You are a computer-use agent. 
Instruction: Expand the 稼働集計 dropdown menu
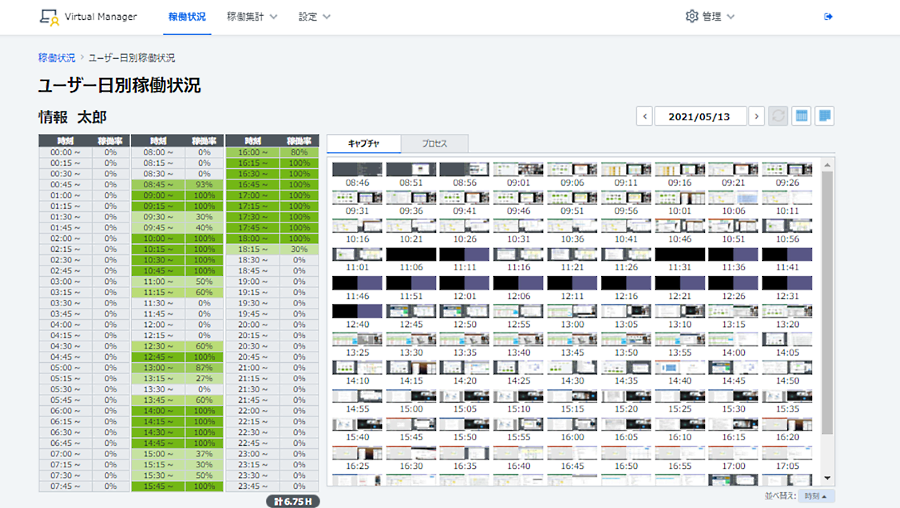click(252, 17)
